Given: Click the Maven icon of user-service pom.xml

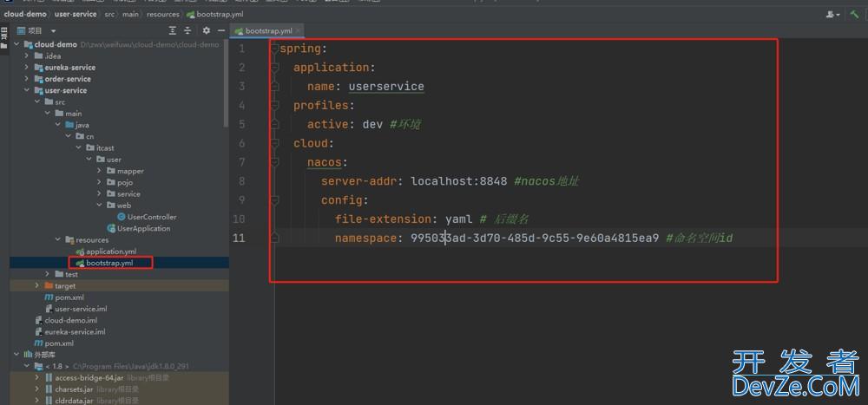Looking at the screenshot, I should coord(49,297).
